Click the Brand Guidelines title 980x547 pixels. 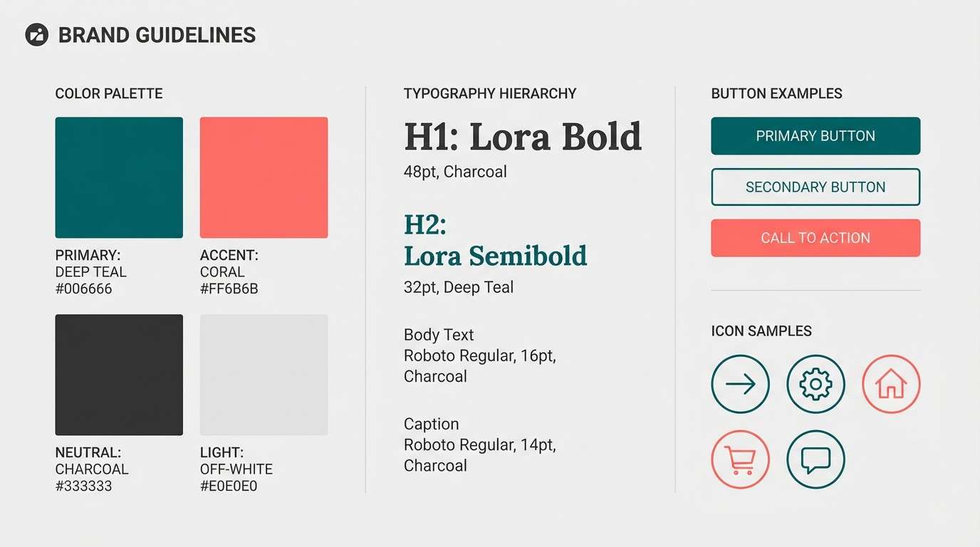157,35
